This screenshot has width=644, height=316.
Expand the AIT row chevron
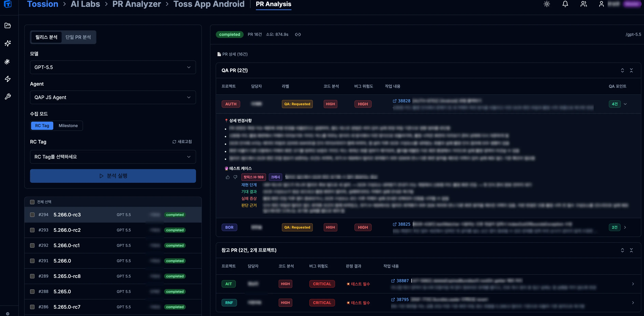[633, 284]
